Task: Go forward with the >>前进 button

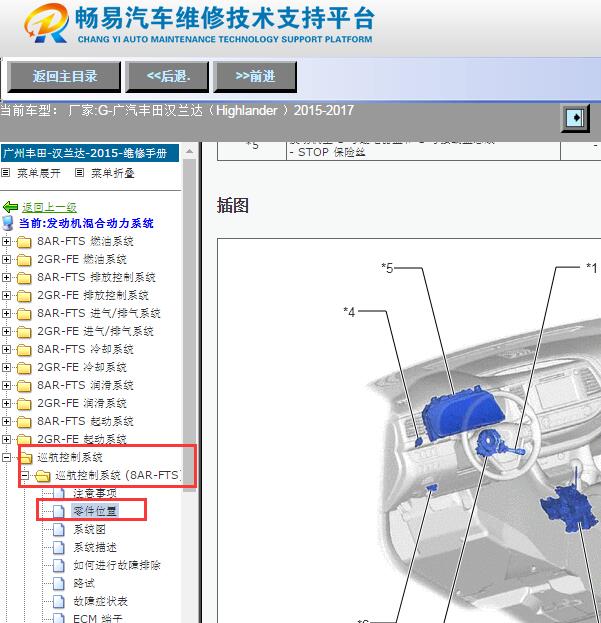Action: [x=255, y=77]
